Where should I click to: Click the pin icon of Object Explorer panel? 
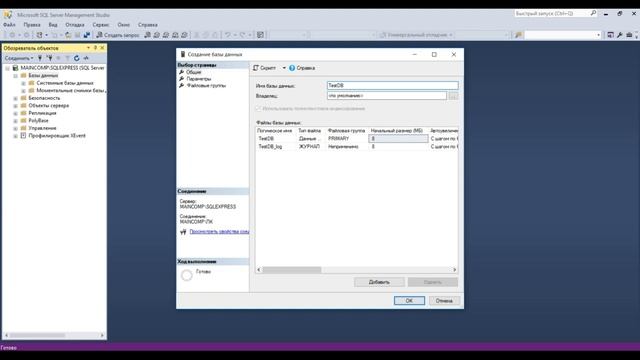[x=96, y=48]
